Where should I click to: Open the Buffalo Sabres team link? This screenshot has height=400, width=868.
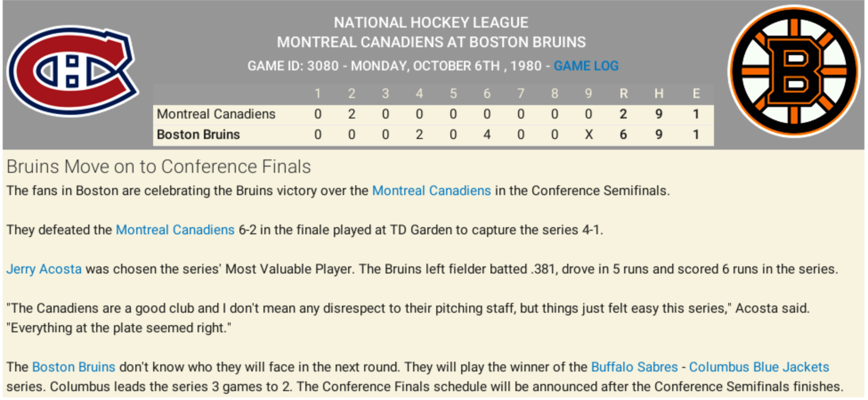pyautogui.click(x=634, y=367)
